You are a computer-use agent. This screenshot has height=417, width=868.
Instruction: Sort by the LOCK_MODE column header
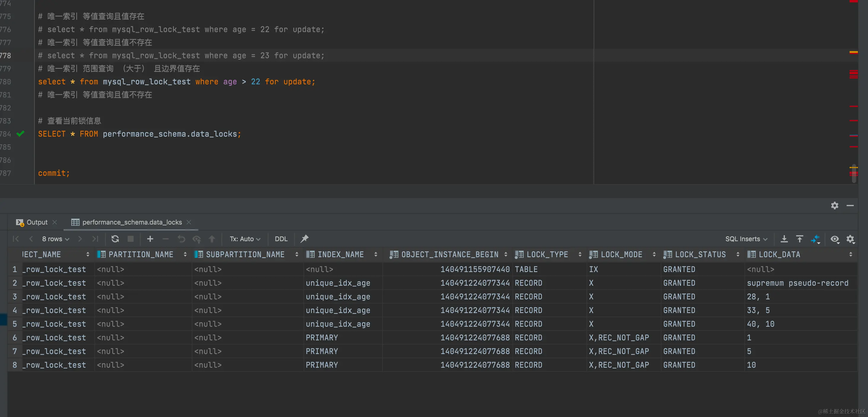point(621,255)
